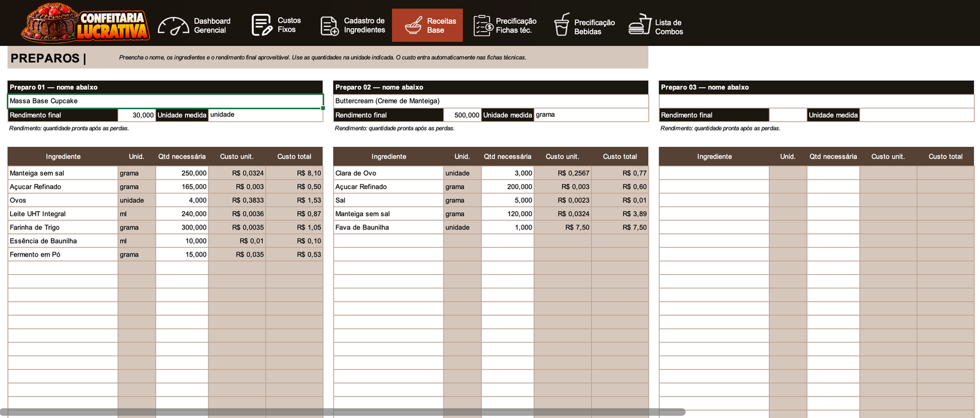Image resolution: width=980 pixels, height=418 pixels.
Task: Click Preparo 02 Unidade medida cell 'grama'
Action: click(592, 115)
